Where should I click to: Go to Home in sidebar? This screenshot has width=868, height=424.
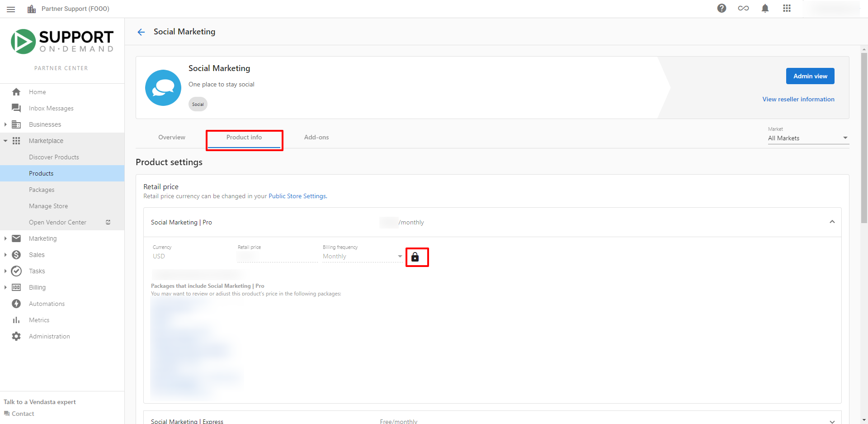tap(37, 92)
